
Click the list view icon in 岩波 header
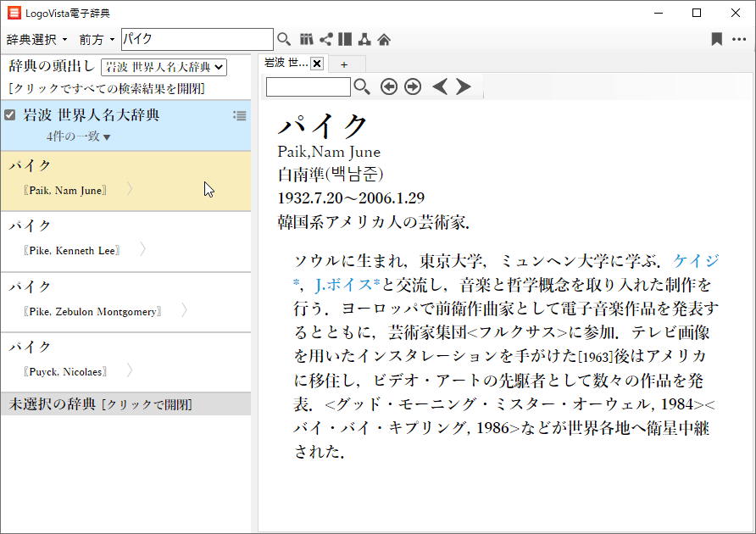click(240, 115)
